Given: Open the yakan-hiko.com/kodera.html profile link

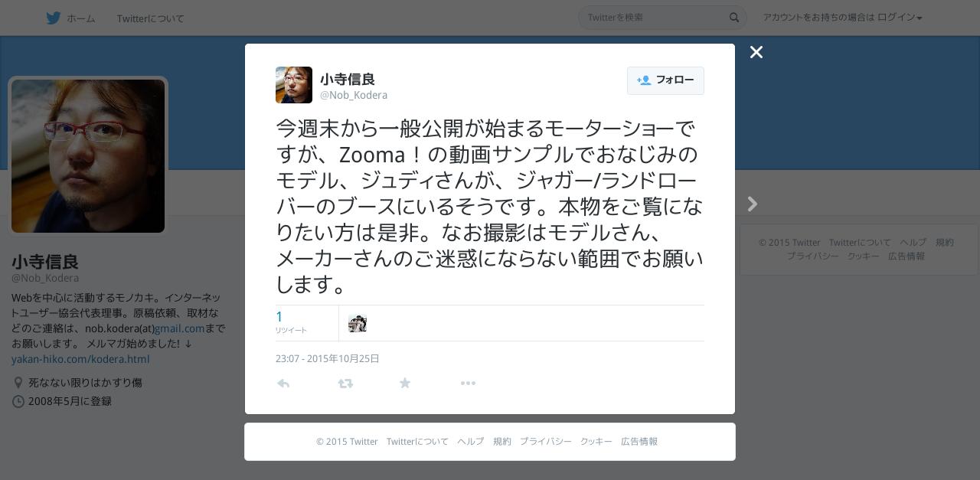Looking at the screenshot, I should (80, 359).
